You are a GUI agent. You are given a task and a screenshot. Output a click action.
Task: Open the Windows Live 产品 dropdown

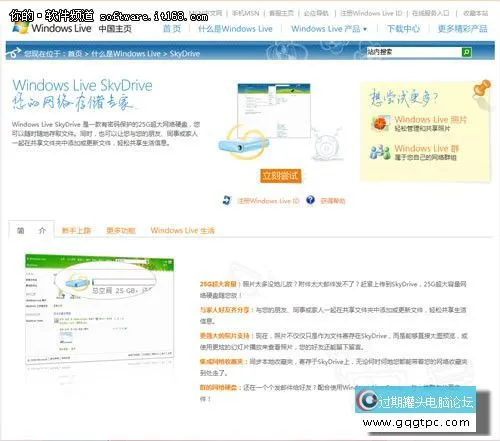[329, 29]
